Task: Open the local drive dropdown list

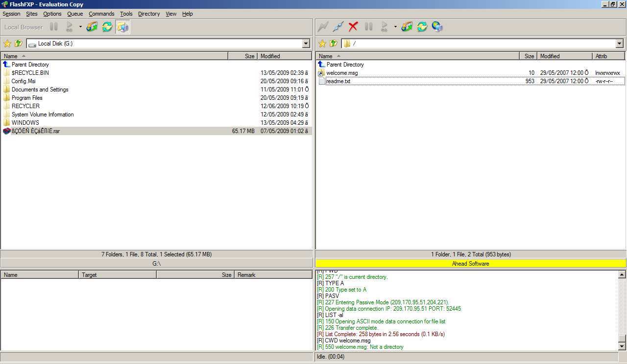Action: (x=306, y=44)
